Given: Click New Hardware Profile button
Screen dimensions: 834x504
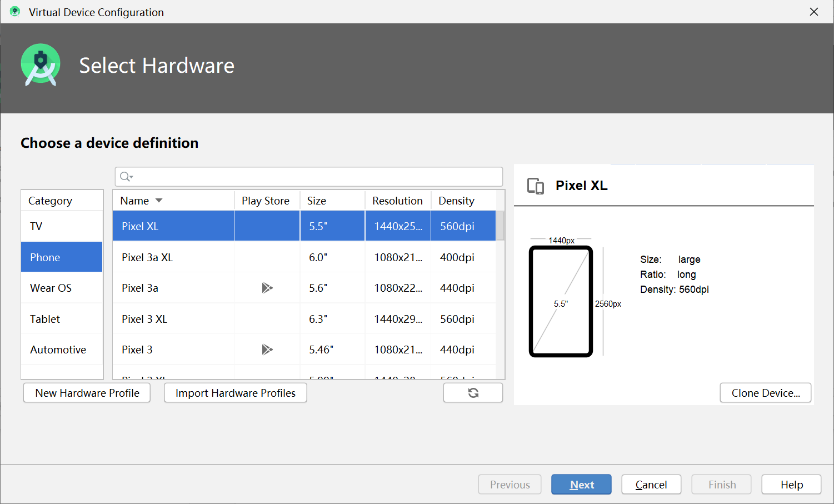Looking at the screenshot, I should 87,393.
